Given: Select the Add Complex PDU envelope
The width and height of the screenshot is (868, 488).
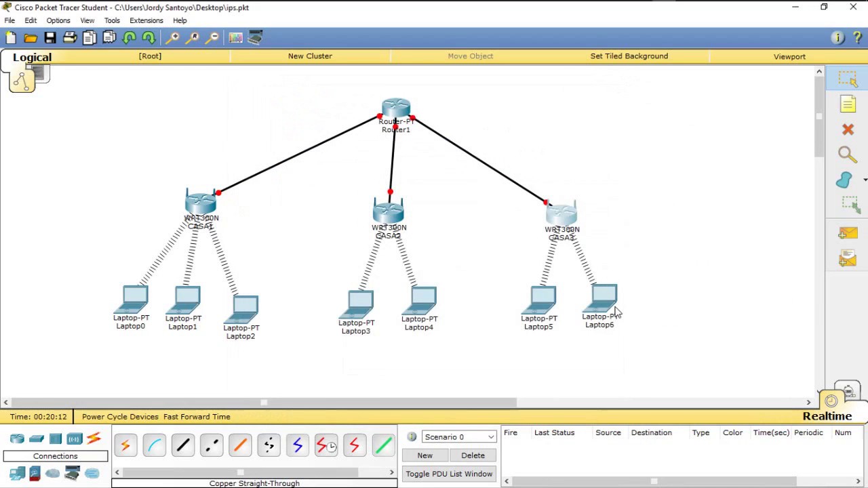Looking at the screenshot, I should click(x=848, y=258).
